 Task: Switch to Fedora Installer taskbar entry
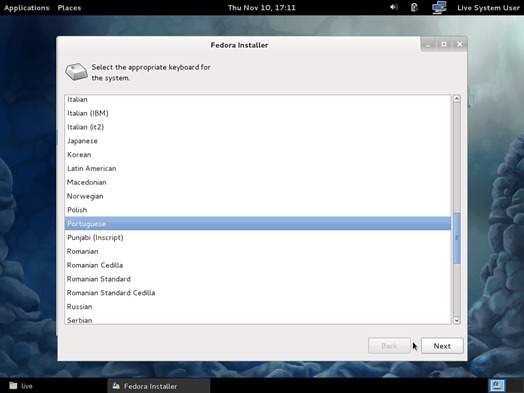point(159,386)
